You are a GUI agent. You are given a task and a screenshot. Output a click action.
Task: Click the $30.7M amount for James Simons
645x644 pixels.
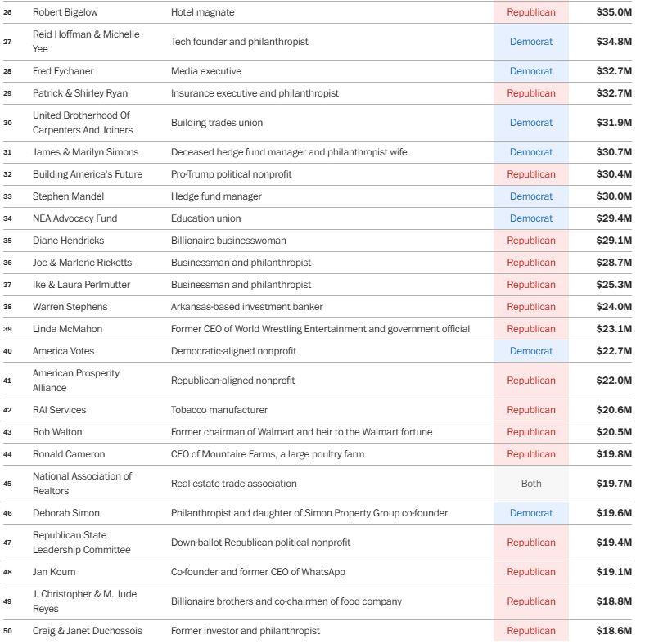point(613,152)
